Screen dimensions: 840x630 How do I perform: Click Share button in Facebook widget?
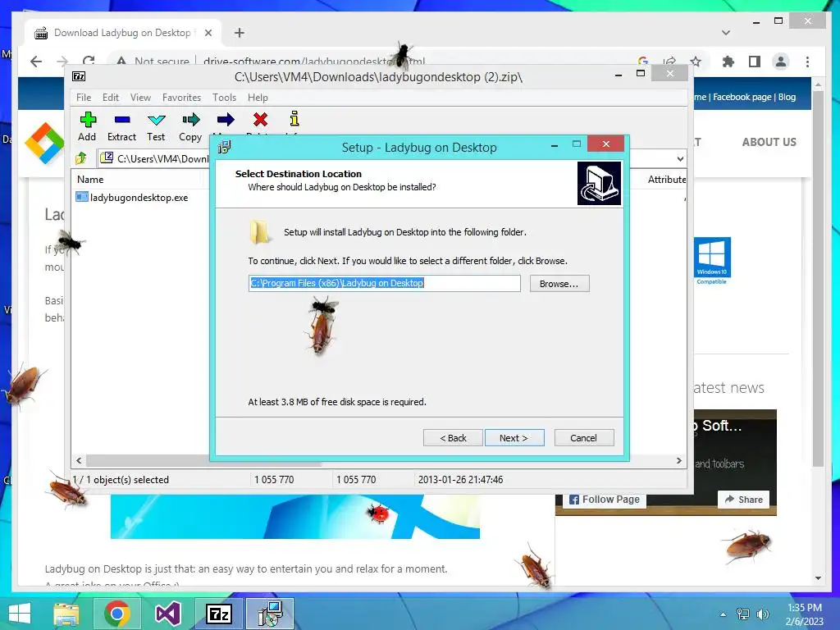click(x=743, y=500)
